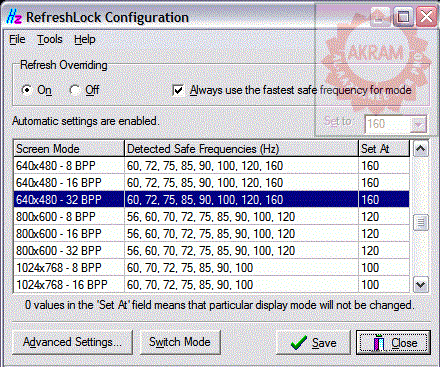Click the list scrollbar thumb
The image size is (440, 367).
pyautogui.click(x=420, y=222)
